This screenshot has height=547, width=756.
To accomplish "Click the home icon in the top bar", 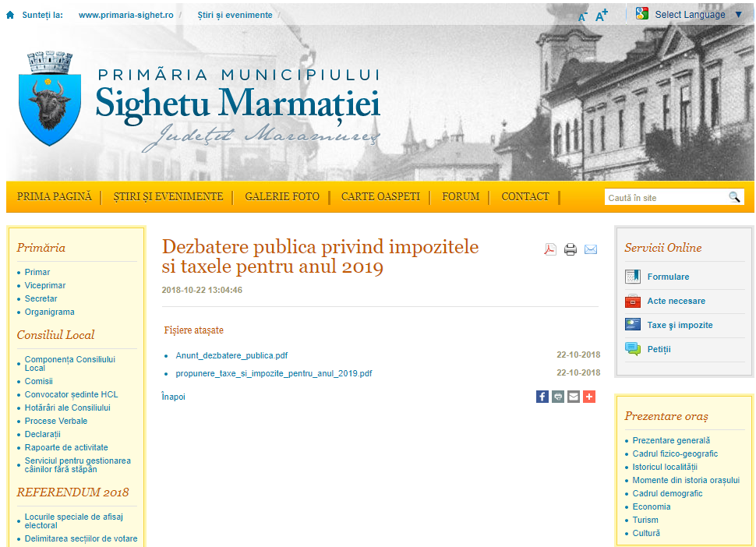I will (x=9, y=13).
